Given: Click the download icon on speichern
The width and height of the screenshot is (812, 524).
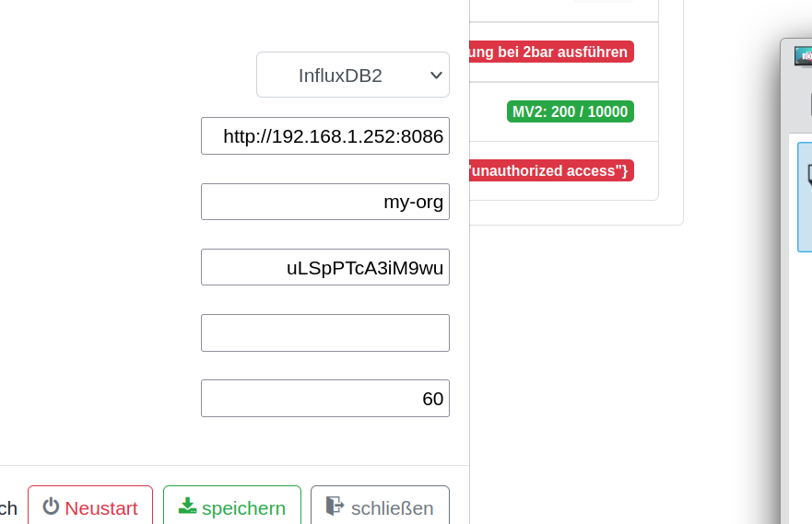Looking at the screenshot, I should (187, 506).
